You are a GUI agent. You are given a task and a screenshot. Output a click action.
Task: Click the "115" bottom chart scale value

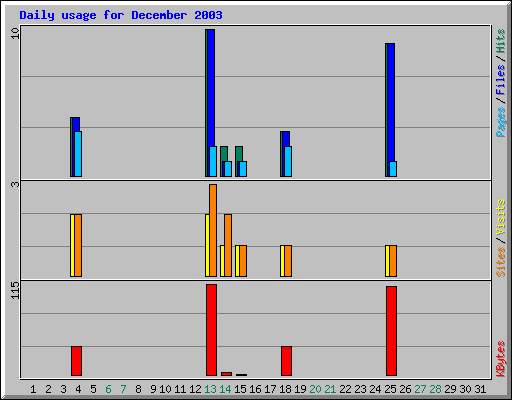(x=15, y=290)
